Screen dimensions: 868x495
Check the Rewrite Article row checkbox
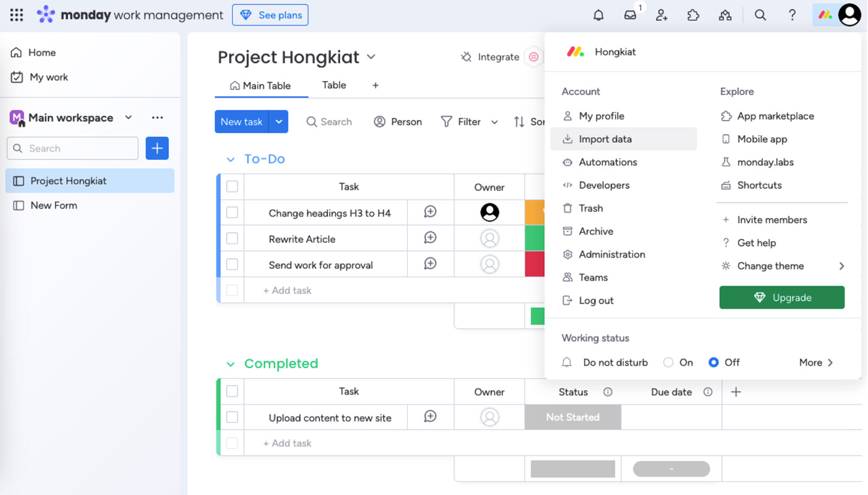232,238
